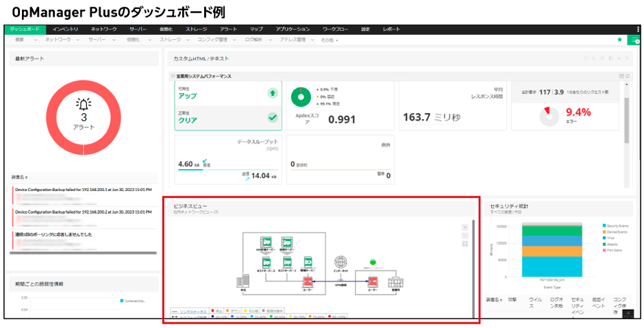Click the Attacks legend swatch
Screen dimensions: 644x328
[604, 244]
